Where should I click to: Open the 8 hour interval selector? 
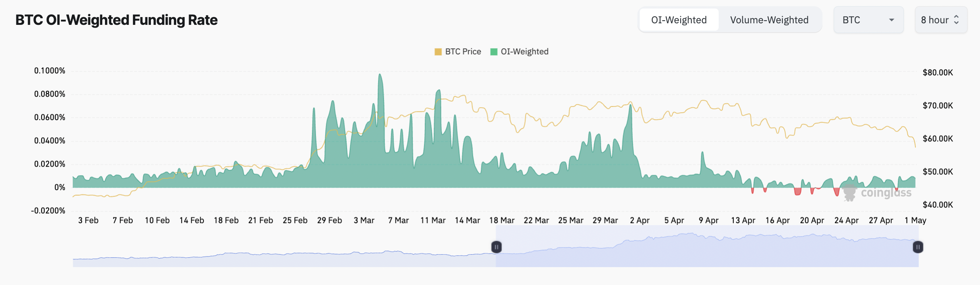(x=940, y=20)
